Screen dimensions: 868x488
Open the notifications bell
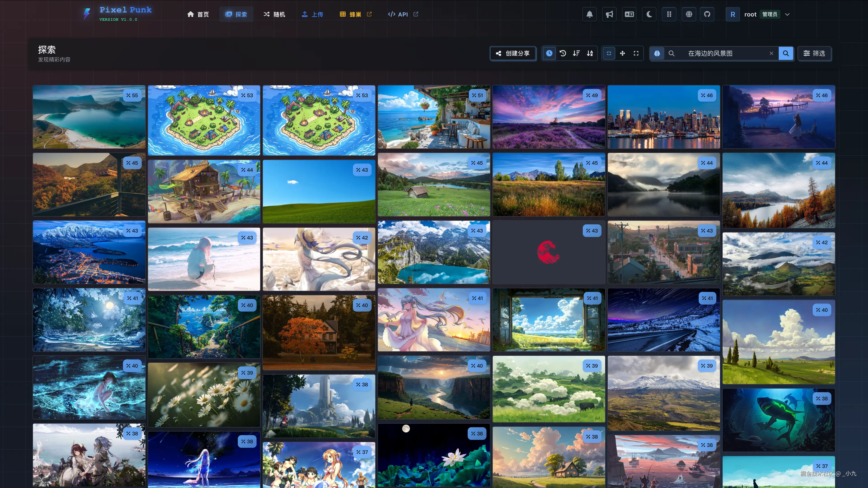click(589, 14)
